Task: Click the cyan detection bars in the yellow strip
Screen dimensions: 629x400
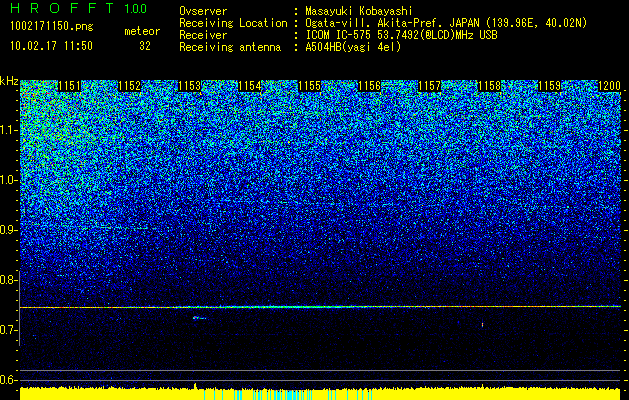Action: pos(288,395)
